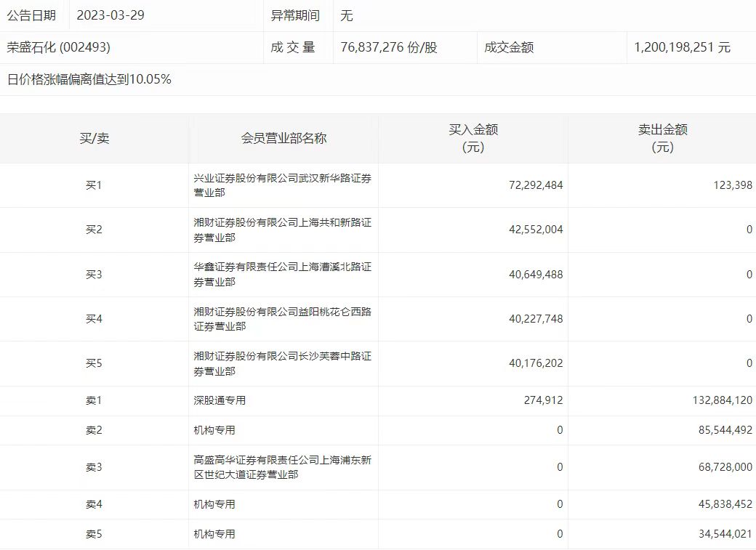
Task: Click sell amount 68,728,000
Action: pyautogui.click(x=725, y=467)
